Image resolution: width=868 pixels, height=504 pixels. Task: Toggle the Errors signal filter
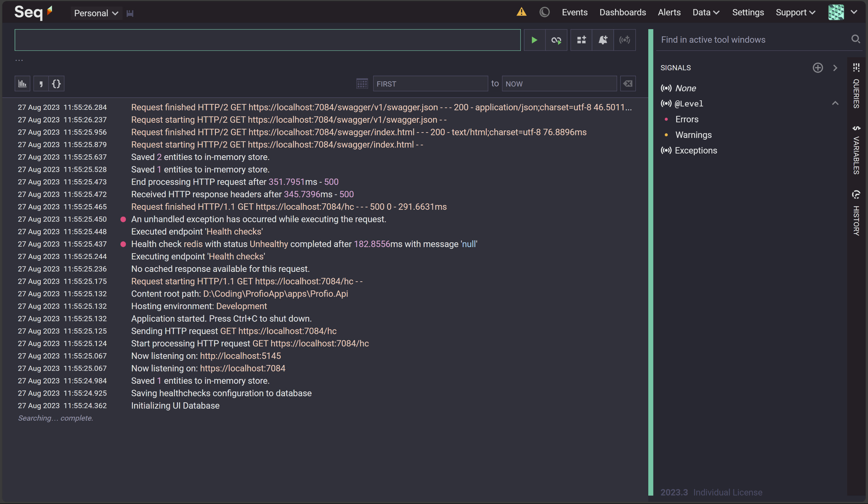pyautogui.click(x=687, y=119)
